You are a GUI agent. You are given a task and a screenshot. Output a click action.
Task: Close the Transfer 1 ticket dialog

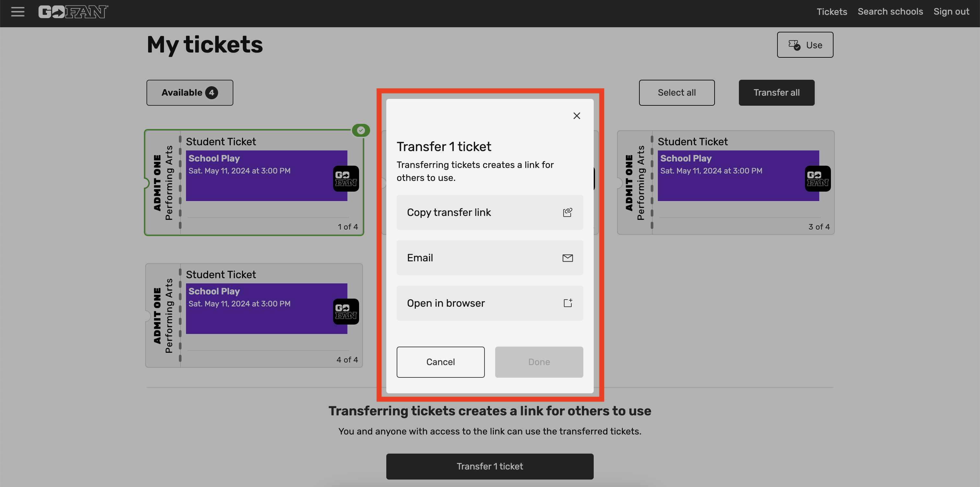pyautogui.click(x=576, y=115)
